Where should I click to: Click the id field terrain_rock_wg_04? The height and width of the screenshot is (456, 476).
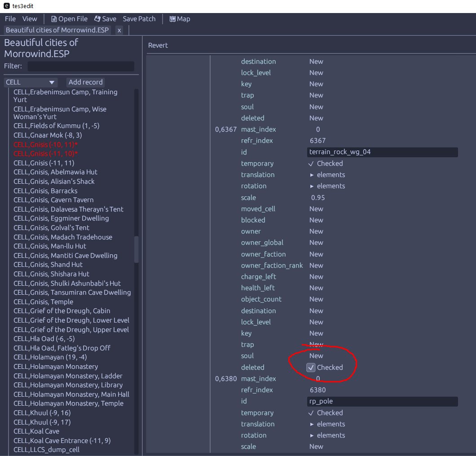click(x=383, y=152)
